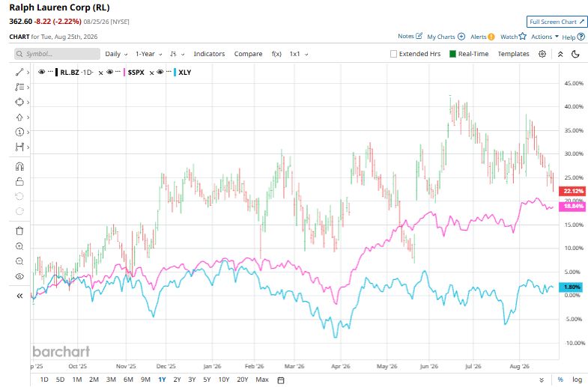Add chart to My Charts
Screen dimensions: 588x387
[x=461, y=37]
